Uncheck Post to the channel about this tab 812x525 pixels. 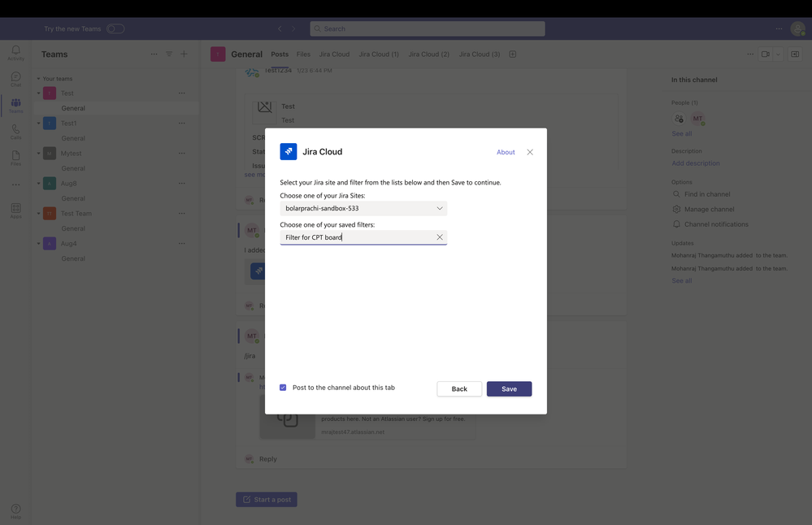tap(283, 388)
